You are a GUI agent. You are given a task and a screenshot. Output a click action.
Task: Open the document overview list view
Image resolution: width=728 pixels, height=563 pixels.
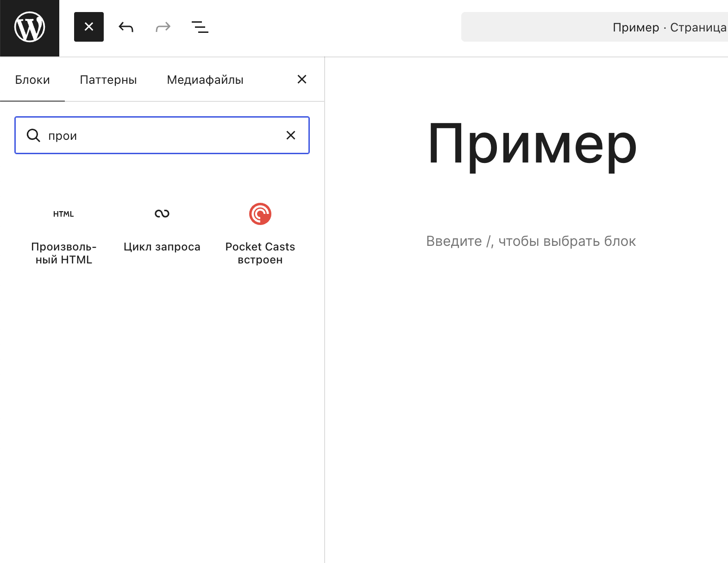tap(200, 27)
